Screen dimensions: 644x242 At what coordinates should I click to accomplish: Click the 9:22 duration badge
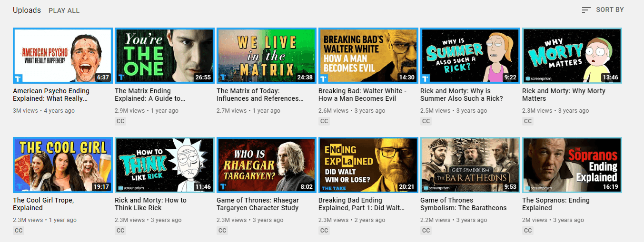510,77
